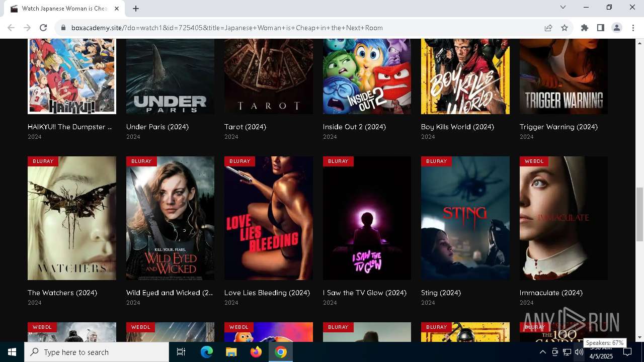Screen dimensions: 644x362
Task: Click the Trigger Warning (2024) title
Action: tap(559, 127)
